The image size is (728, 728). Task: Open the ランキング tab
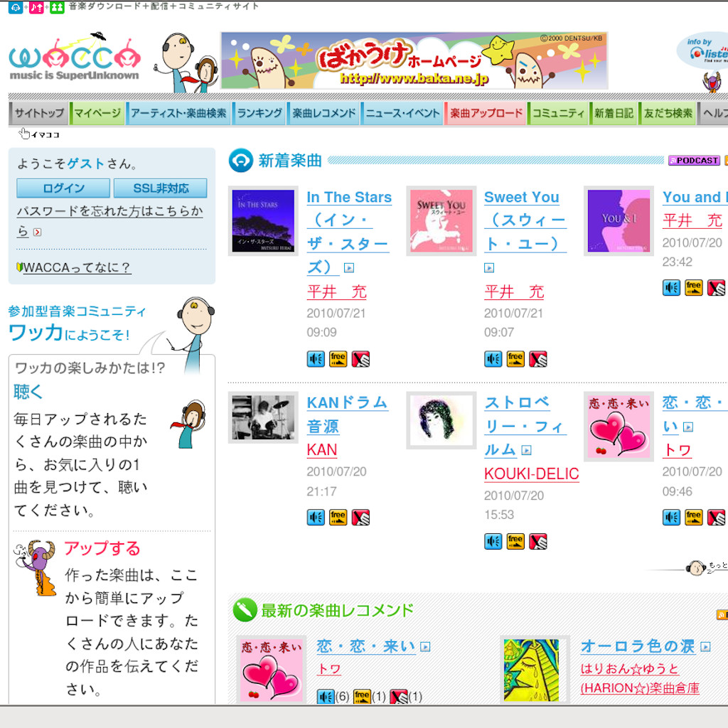point(259,113)
